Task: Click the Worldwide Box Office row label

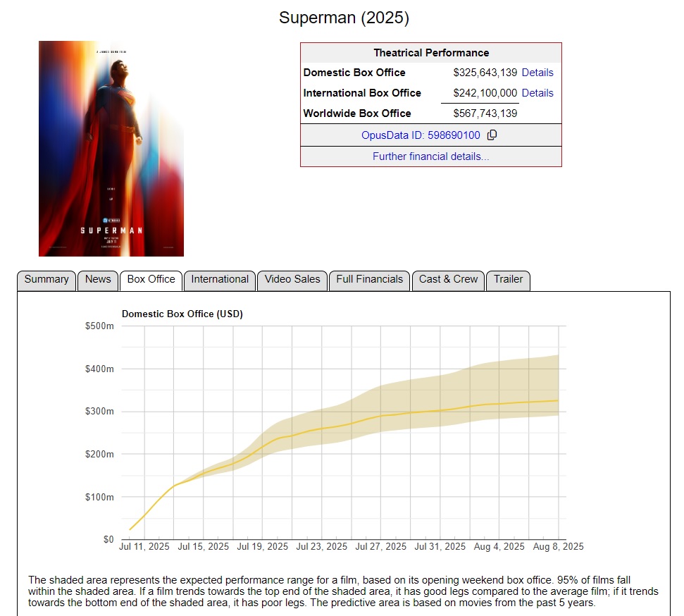Action: (x=357, y=113)
